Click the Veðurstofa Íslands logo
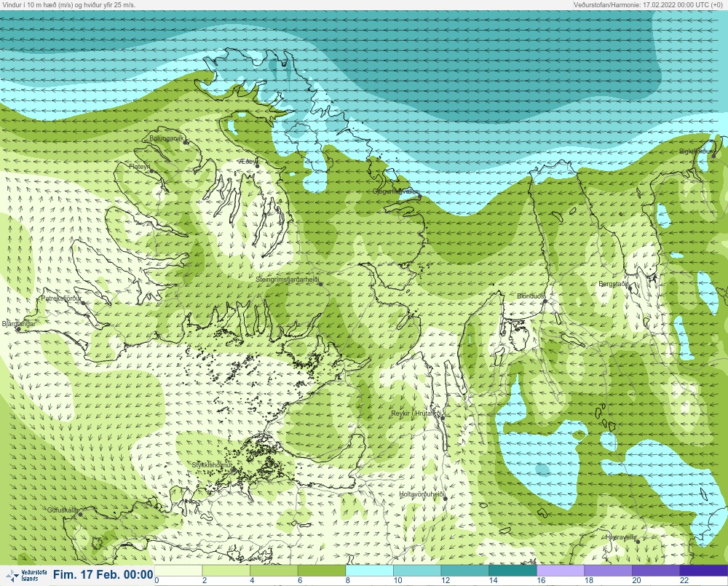 tap(25, 575)
